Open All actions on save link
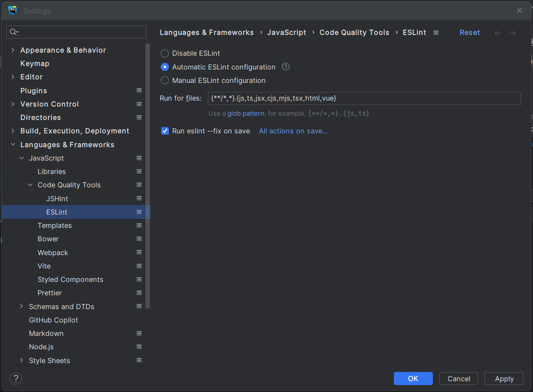Viewport: 533px width, 392px height. (x=293, y=131)
